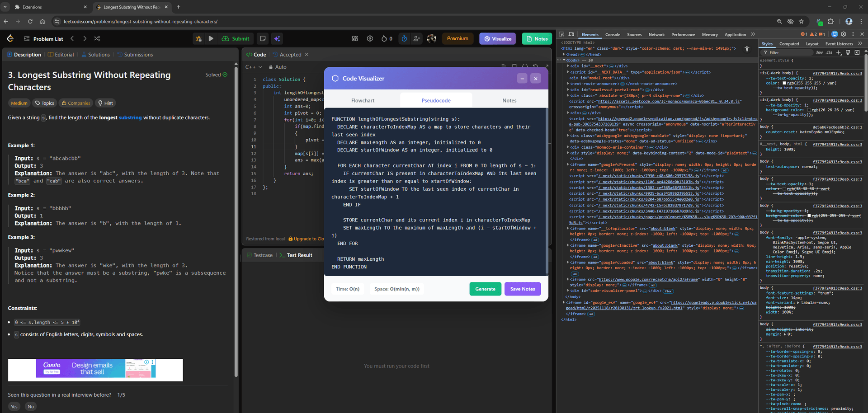Submit the solution
868x413 pixels.
[236, 38]
